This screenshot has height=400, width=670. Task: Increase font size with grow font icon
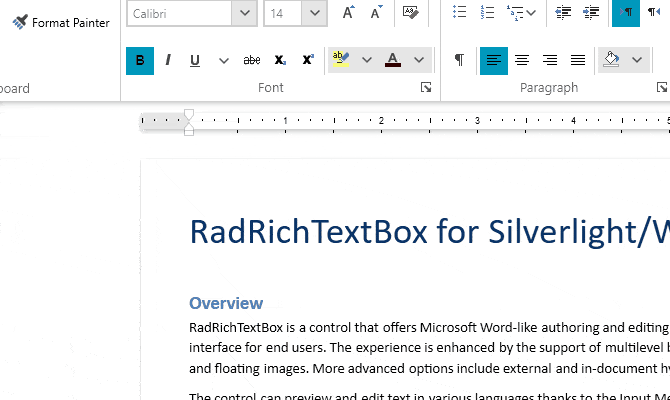point(349,12)
